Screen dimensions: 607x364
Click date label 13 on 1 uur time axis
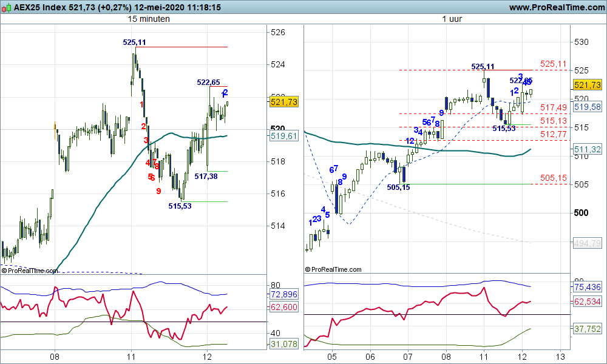[x=560, y=356]
